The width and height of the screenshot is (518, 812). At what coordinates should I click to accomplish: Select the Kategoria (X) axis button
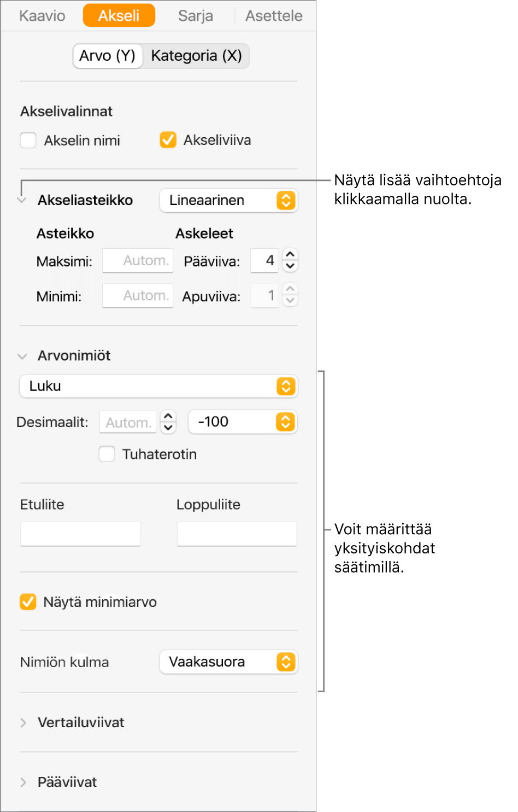[x=196, y=56]
